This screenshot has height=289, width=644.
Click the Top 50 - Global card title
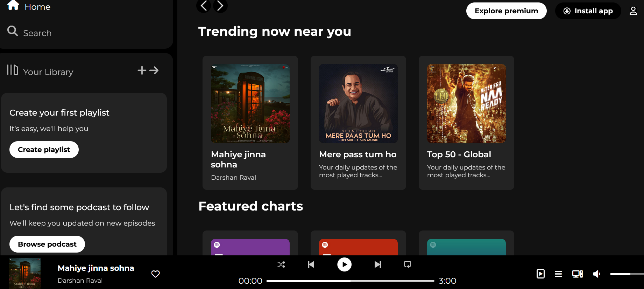pyautogui.click(x=459, y=154)
